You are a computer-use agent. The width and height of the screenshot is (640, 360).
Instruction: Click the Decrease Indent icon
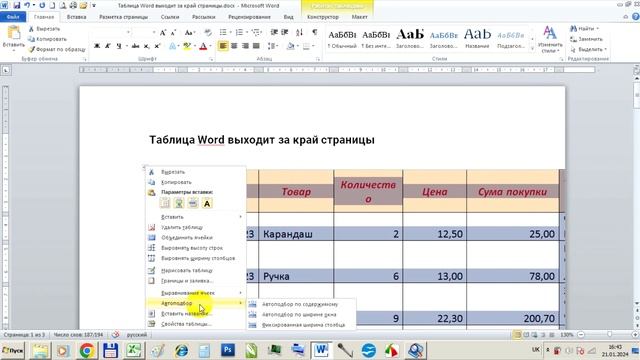click(x=274, y=33)
